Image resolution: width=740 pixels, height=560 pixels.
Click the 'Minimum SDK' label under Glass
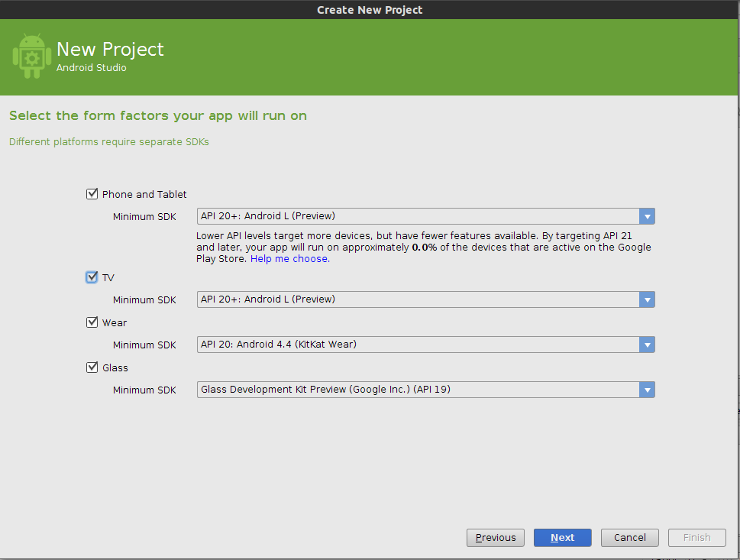click(144, 390)
